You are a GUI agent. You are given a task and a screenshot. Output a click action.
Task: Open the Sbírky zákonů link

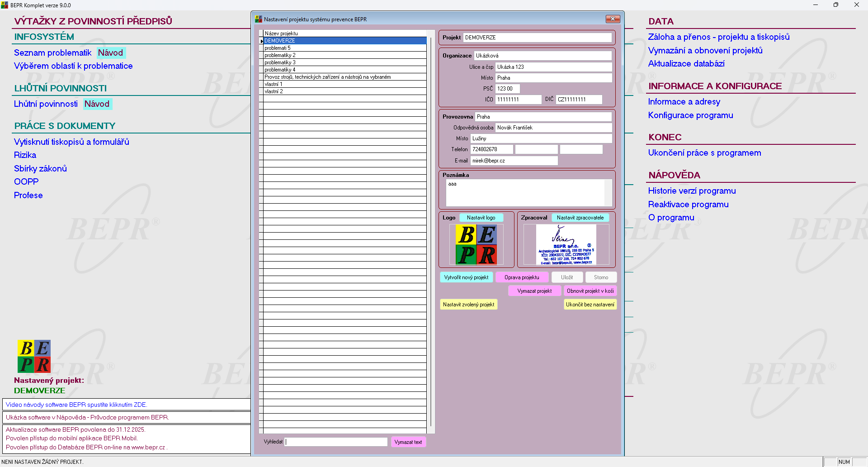click(40, 169)
